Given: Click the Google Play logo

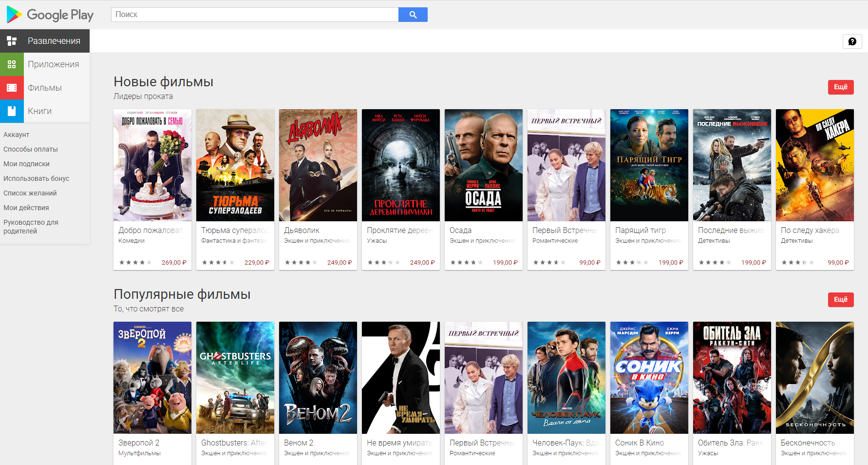Looking at the screenshot, I should click(x=50, y=15).
